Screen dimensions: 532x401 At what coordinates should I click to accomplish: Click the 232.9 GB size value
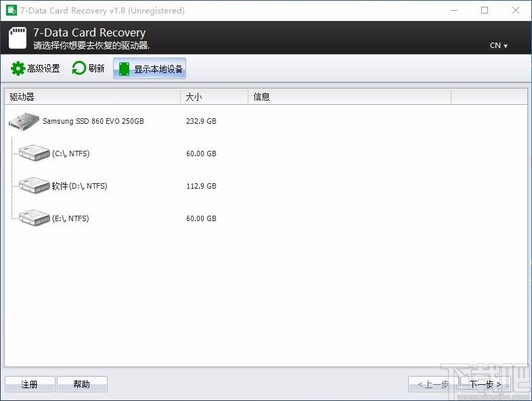pyautogui.click(x=201, y=121)
